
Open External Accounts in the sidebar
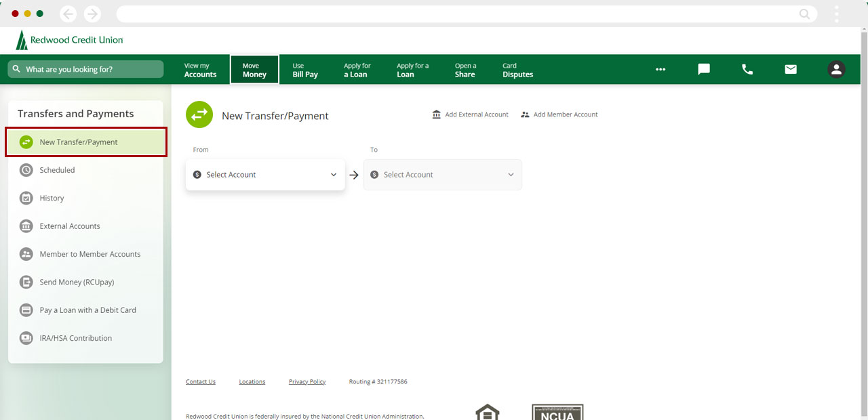click(85, 226)
